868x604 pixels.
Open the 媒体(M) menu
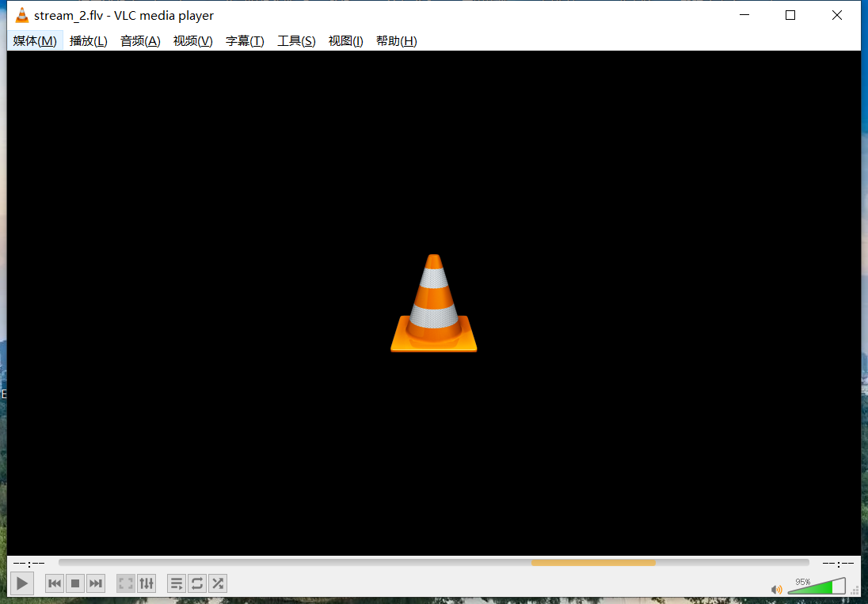(x=35, y=41)
